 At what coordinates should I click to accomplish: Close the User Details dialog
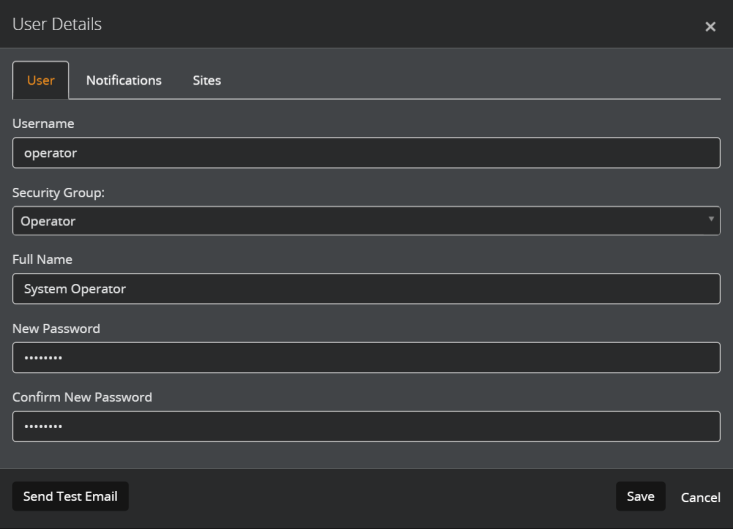pos(710,27)
